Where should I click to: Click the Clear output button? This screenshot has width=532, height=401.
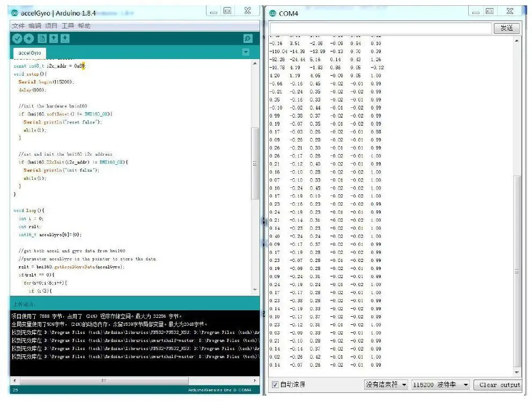pyautogui.click(x=498, y=385)
